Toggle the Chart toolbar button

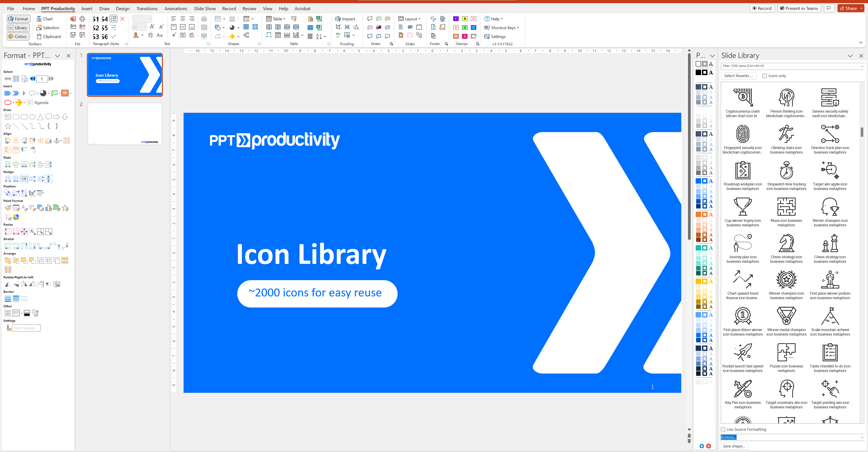(45, 19)
